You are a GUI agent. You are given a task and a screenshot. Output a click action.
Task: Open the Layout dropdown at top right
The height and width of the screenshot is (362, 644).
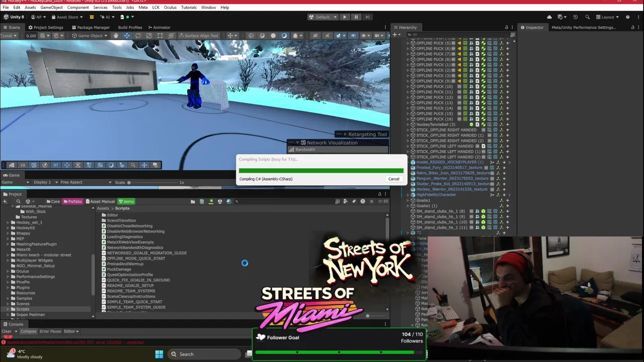coord(607,17)
